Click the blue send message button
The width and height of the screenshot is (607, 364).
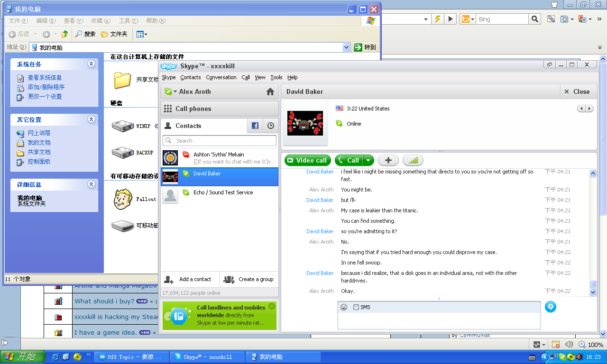[x=551, y=307]
